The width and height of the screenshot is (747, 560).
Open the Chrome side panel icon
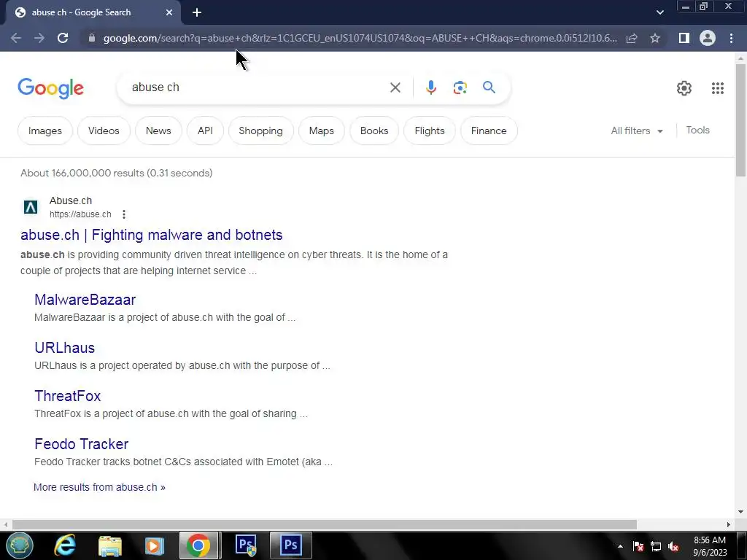click(684, 38)
